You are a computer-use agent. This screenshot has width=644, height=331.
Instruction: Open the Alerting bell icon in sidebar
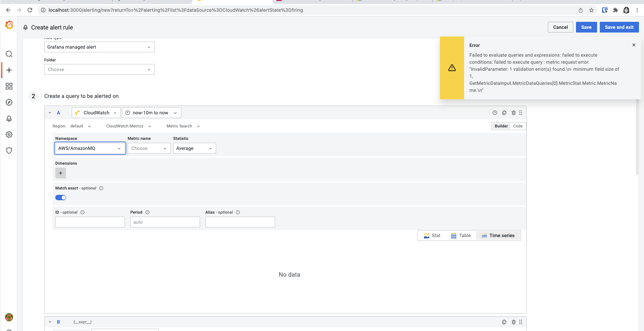9,118
